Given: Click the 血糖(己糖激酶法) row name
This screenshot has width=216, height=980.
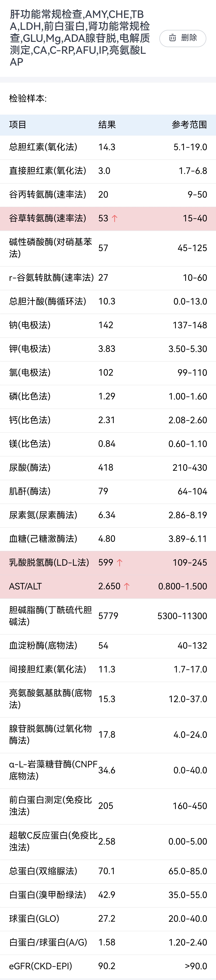Looking at the screenshot, I should [43, 539].
